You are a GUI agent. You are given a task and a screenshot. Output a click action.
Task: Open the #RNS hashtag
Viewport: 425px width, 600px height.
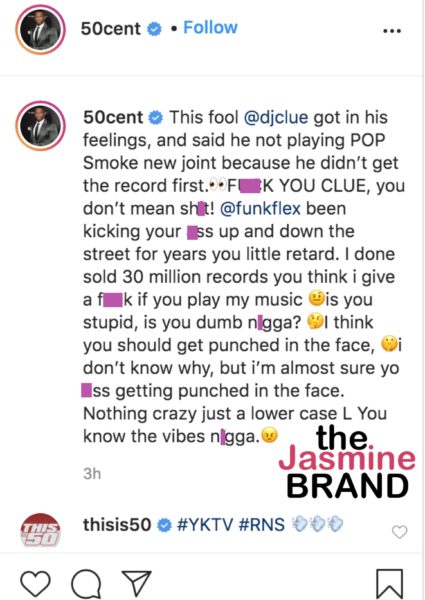261,525
